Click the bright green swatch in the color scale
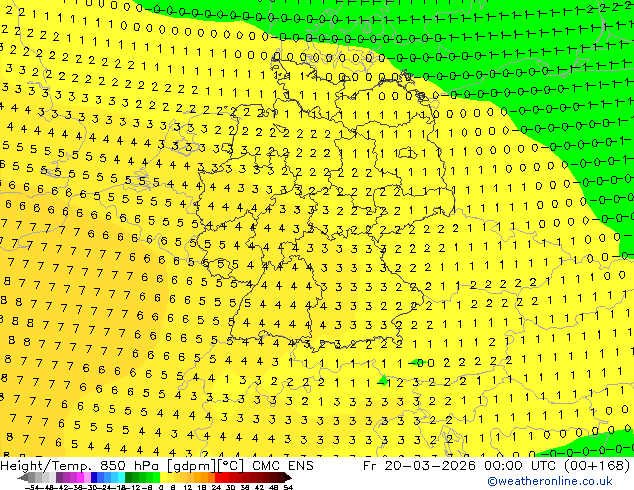The image size is (634, 490). pyautogui.click(x=156, y=477)
